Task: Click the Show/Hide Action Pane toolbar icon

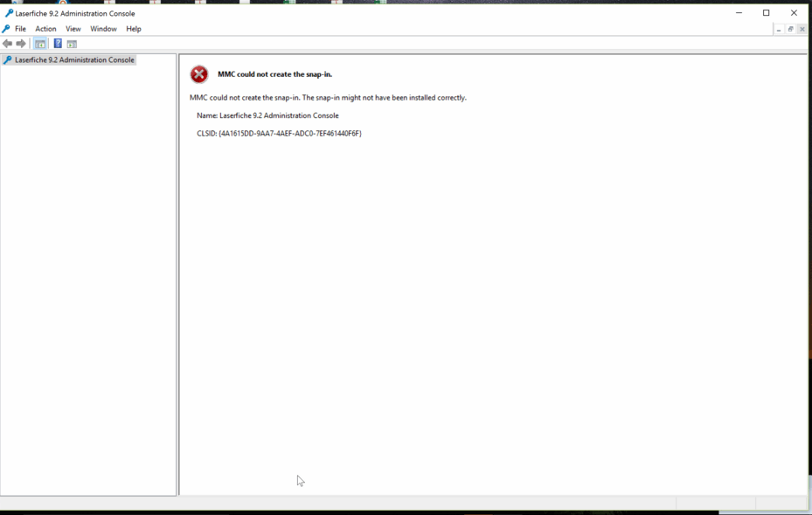Action: tap(72, 43)
